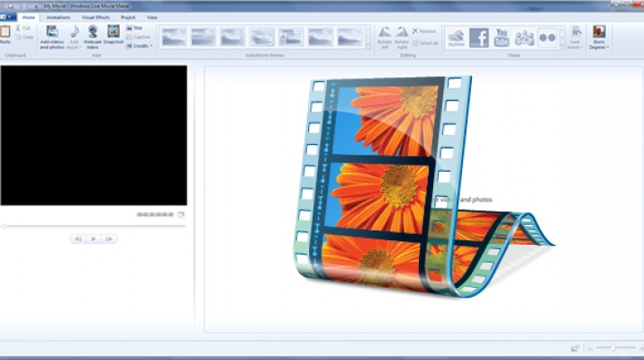Expand the Share destinations gallery
Image resolution: width=644 pixels, height=360 pixels.
click(562, 46)
